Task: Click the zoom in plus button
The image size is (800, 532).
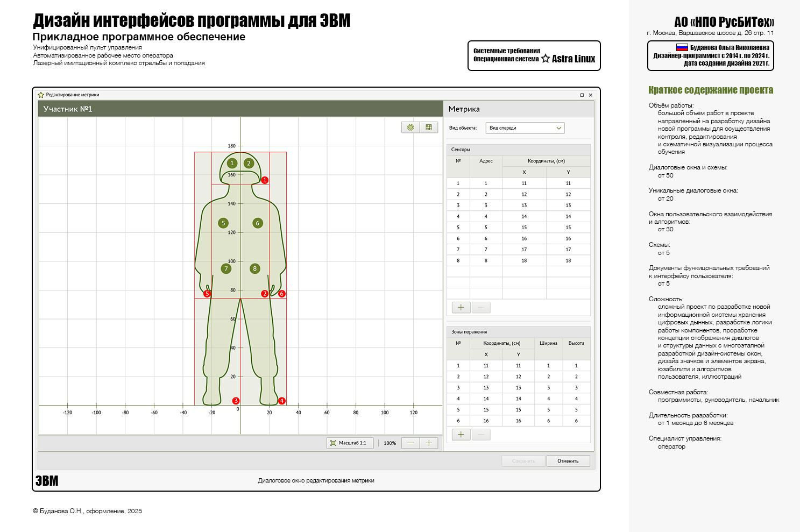Action: [x=429, y=443]
